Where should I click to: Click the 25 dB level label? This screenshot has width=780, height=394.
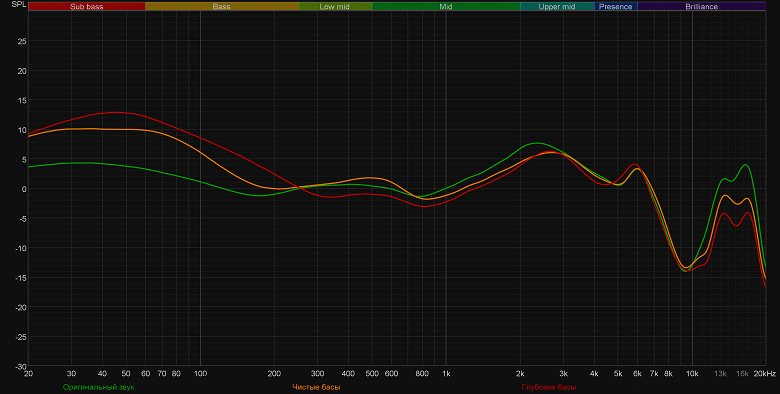22,41
